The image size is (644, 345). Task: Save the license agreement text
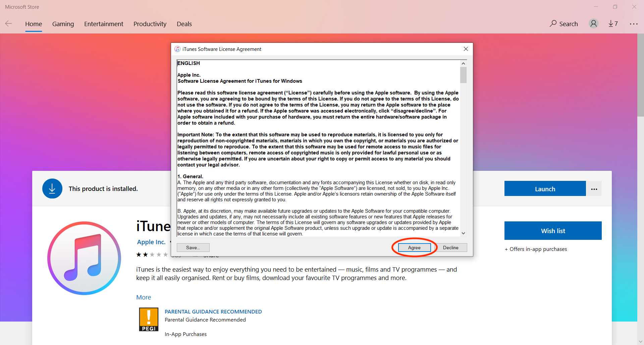coord(193,248)
